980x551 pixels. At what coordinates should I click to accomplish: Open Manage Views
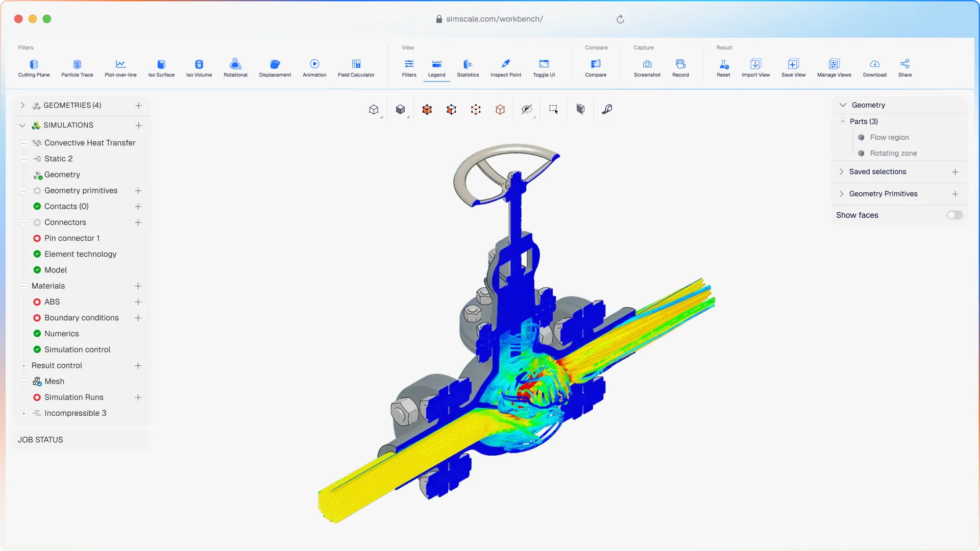tap(834, 68)
